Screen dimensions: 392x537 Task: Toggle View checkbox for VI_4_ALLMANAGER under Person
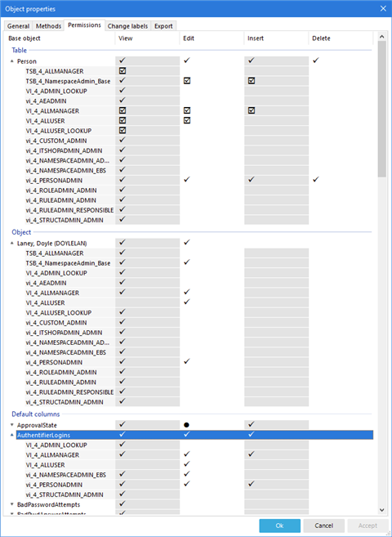pos(122,110)
